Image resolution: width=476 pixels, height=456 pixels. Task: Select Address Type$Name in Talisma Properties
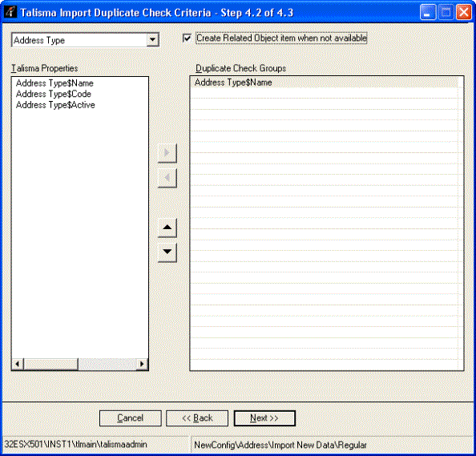pyautogui.click(x=54, y=83)
